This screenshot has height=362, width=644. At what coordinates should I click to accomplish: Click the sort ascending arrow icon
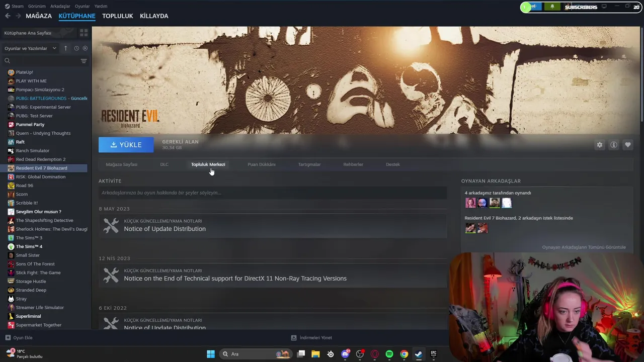coord(65,48)
